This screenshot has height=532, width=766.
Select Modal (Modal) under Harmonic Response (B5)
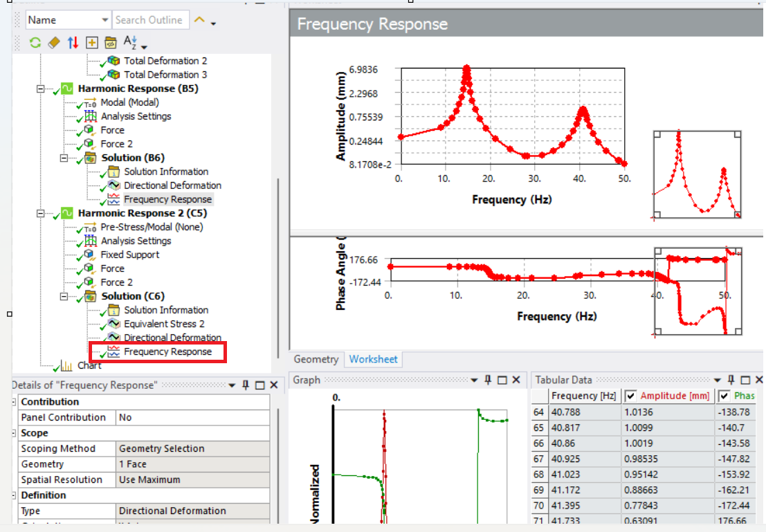129,102
